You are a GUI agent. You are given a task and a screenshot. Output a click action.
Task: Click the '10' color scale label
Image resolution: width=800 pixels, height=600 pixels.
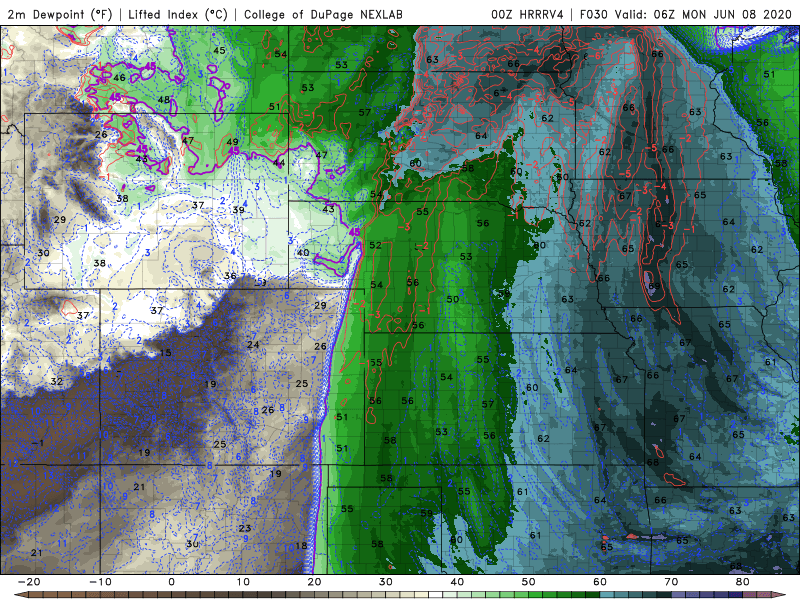coord(243,582)
